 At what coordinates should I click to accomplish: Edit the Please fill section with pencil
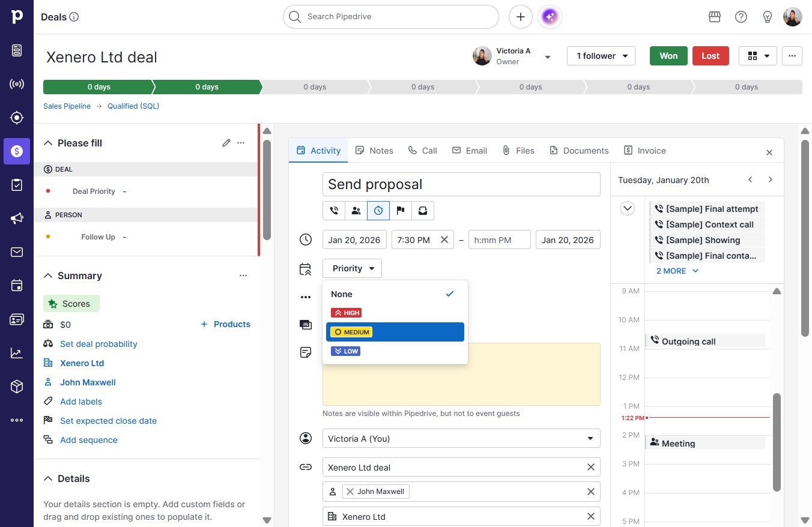(x=226, y=143)
